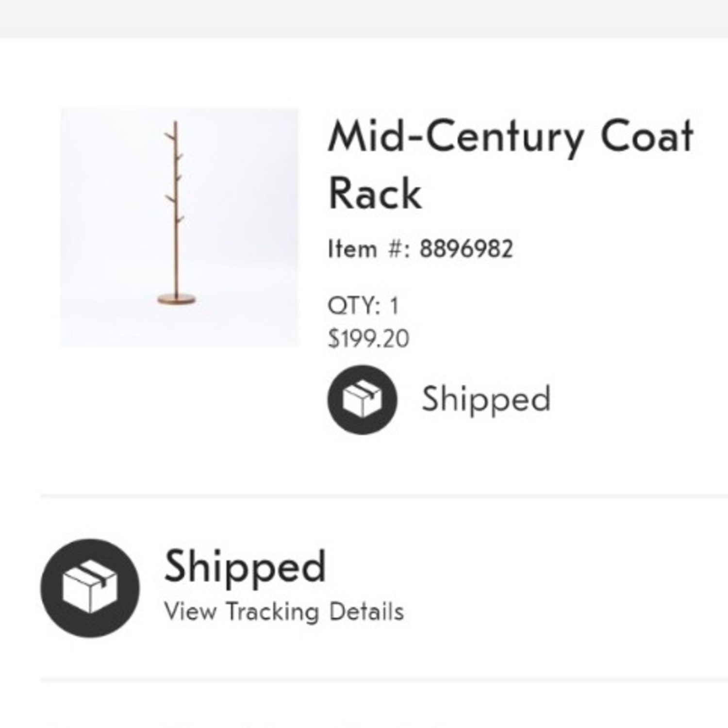Click the Mid-Century Coat Rack title
Viewport: 728px width, 728px height.
point(510,163)
